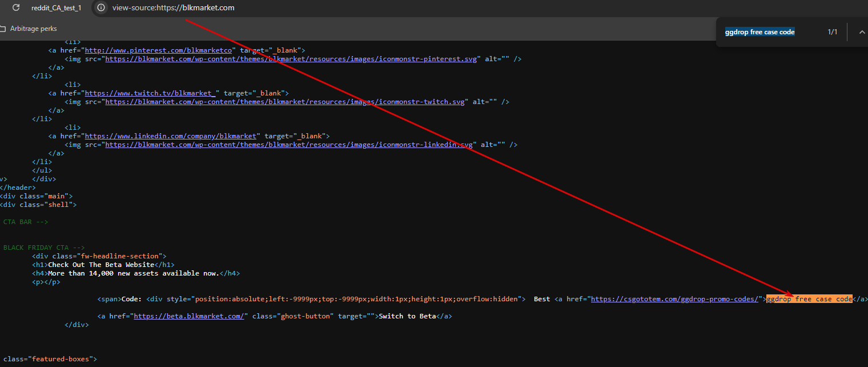Click the 'More than 14,000 new assets available now.' text
The image size is (868, 367).
tap(134, 273)
